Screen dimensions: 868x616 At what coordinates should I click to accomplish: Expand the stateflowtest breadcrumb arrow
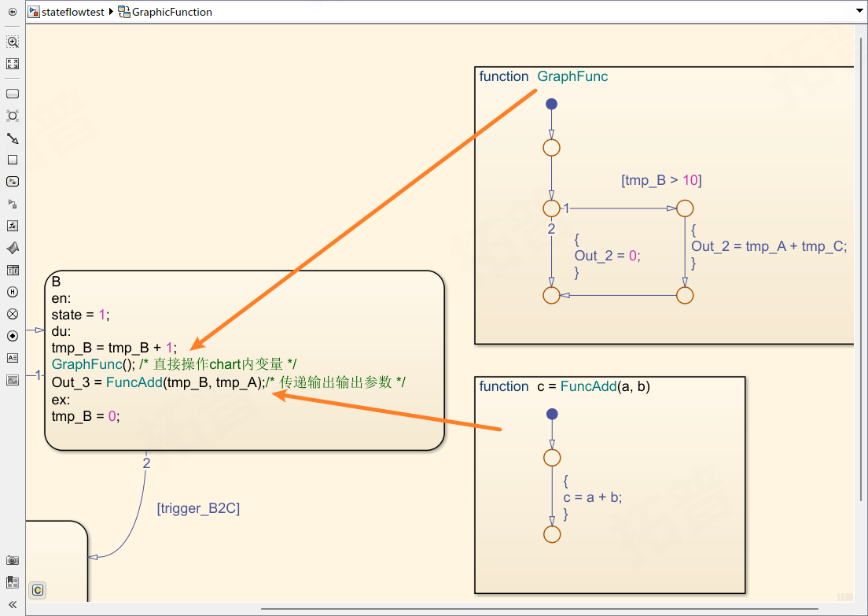pyautogui.click(x=111, y=12)
